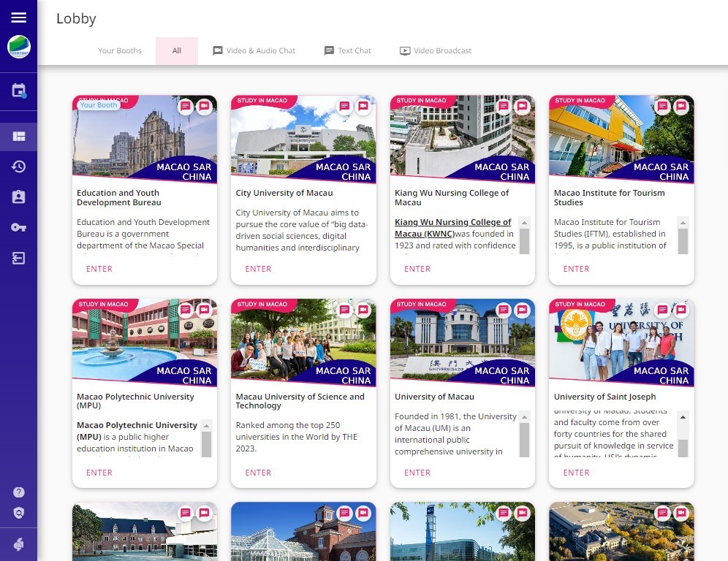Select the Video & Audio Chat tab
Viewport: 728px width, 561px height.
point(254,51)
